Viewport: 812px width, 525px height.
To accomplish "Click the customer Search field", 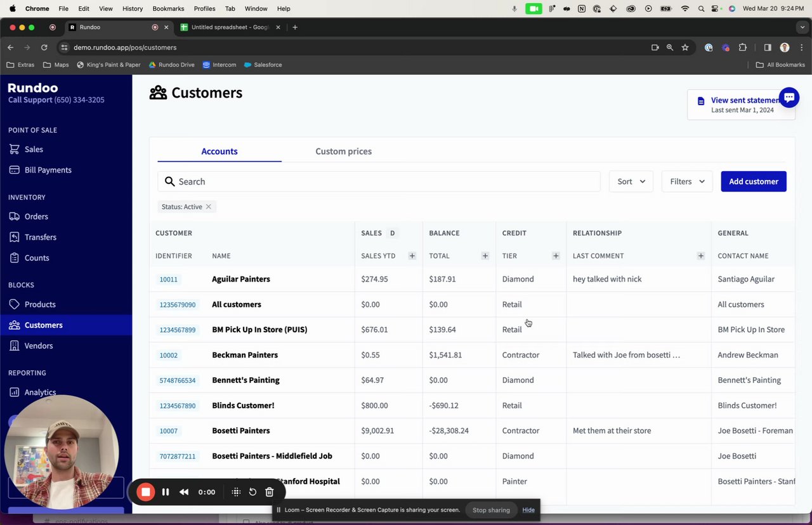I will [379, 181].
